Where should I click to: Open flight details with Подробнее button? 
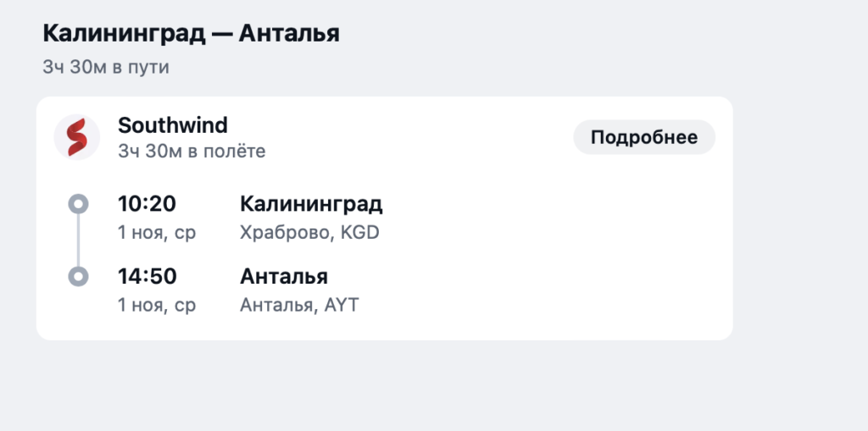pyautogui.click(x=643, y=138)
